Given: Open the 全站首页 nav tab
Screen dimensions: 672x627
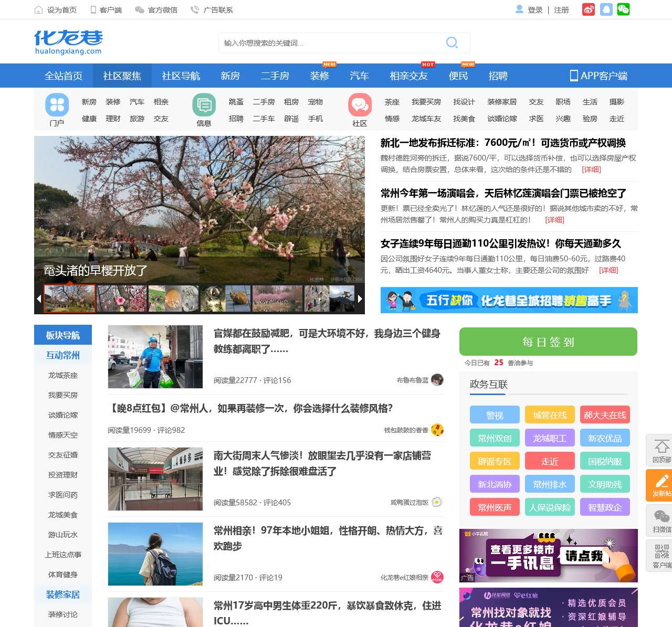Looking at the screenshot, I should 64,76.
